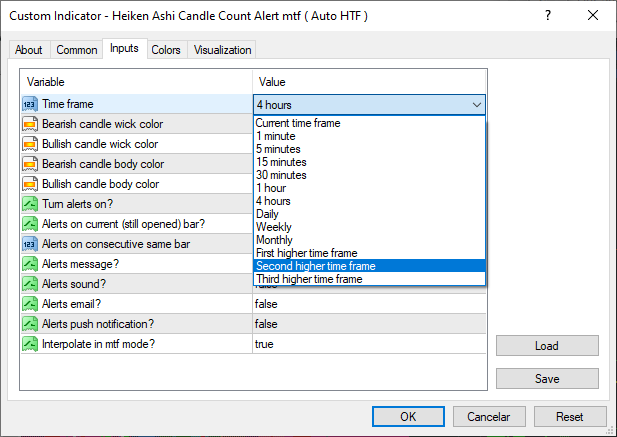The height and width of the screenshot is (437, 617).
Task: Click the Alerts message row icon
Action: tap(29, 264)
